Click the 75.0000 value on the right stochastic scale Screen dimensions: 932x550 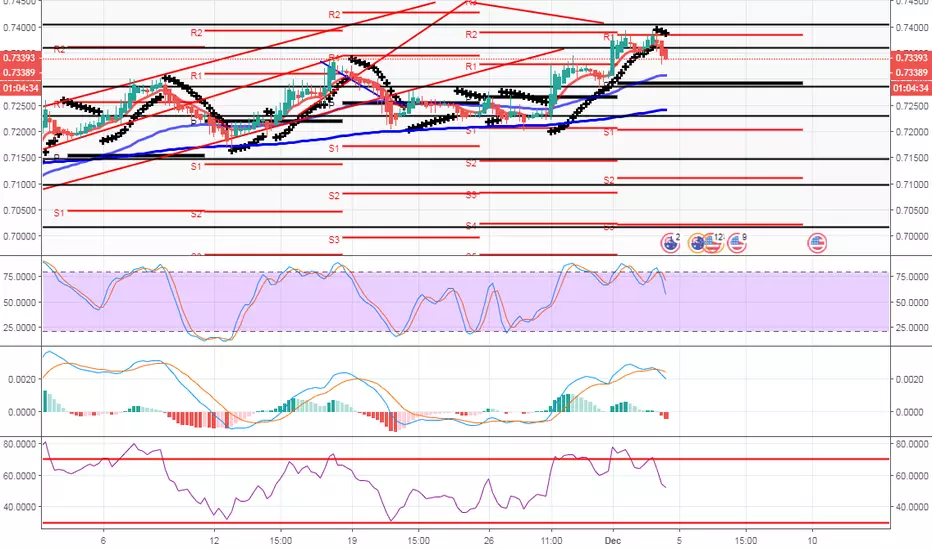point(912,276)
